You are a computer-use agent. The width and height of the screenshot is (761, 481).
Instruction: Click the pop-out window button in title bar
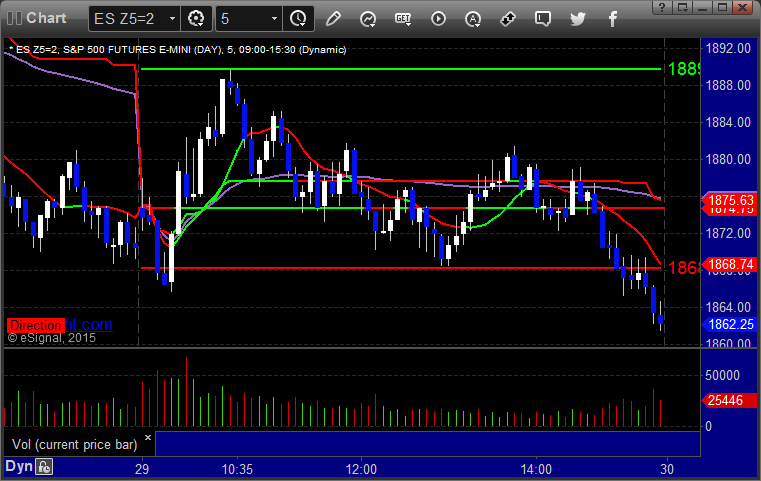pyautogui.click(x=683, y=7)
